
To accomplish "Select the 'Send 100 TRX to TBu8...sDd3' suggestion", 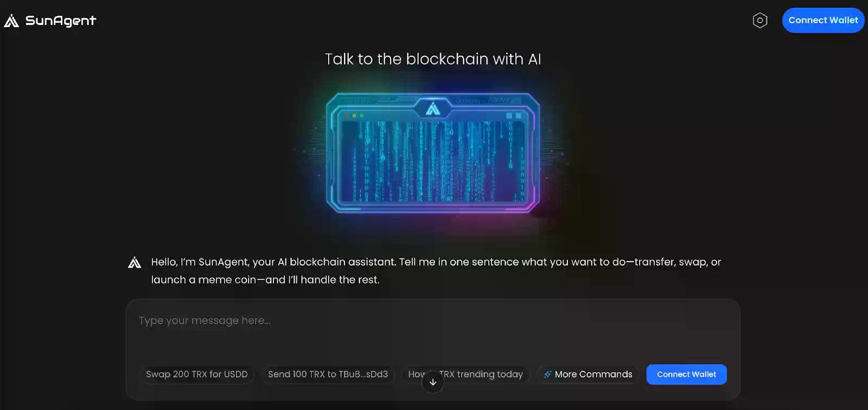I will [328, 374].
